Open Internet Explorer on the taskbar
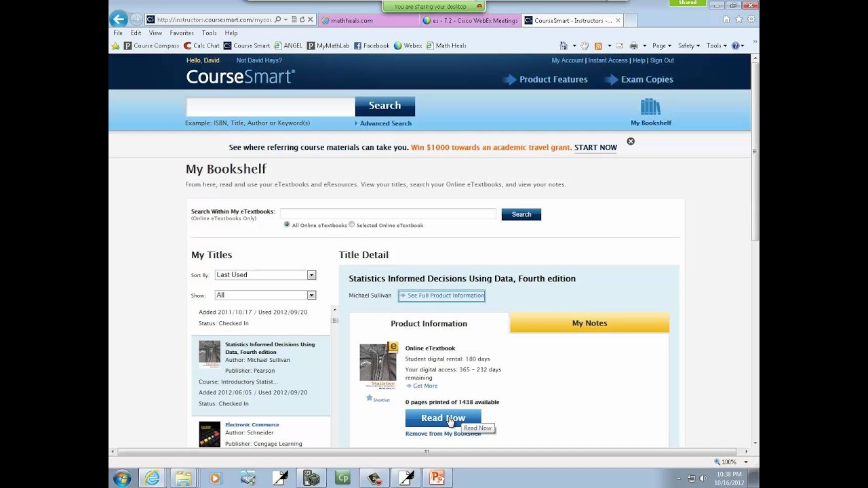The image size is (868, 488). [x=153, y=478]
